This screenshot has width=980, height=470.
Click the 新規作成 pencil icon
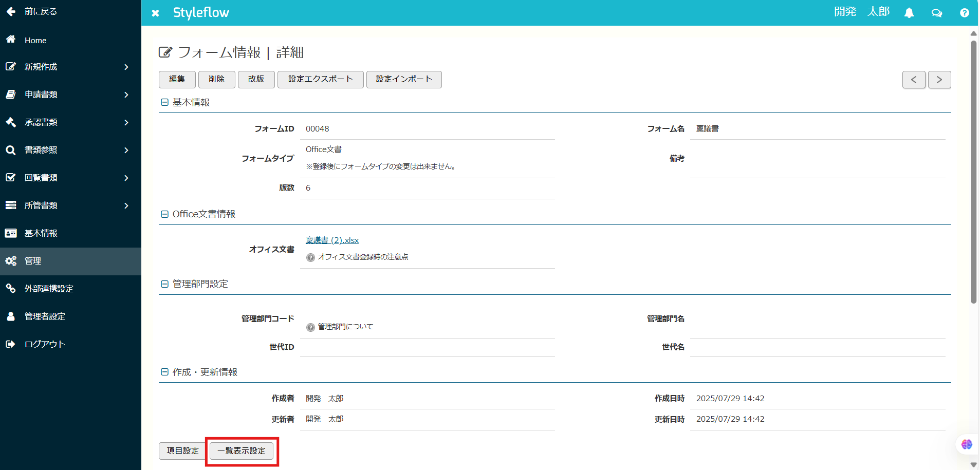(11, 66)
